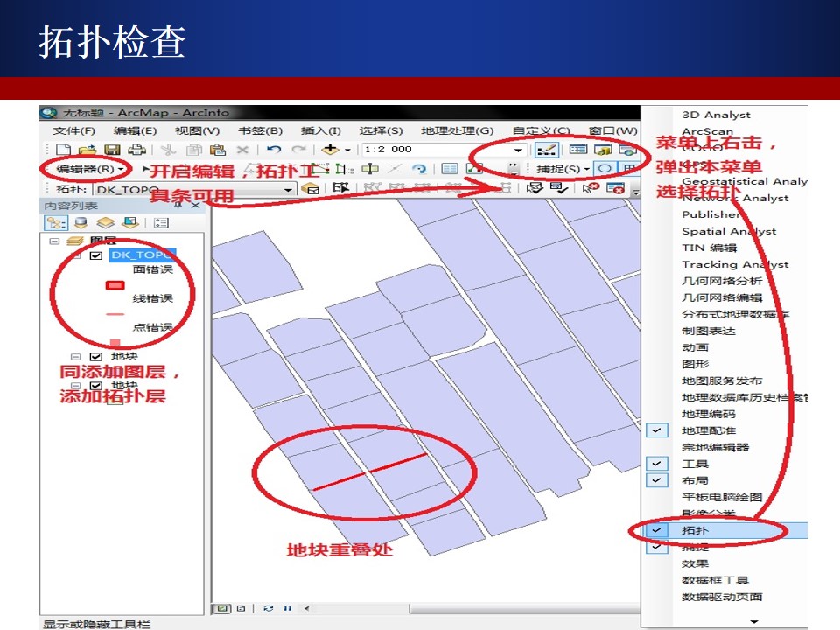Select 数据框工具 in the toolbar list

(715, 580)
